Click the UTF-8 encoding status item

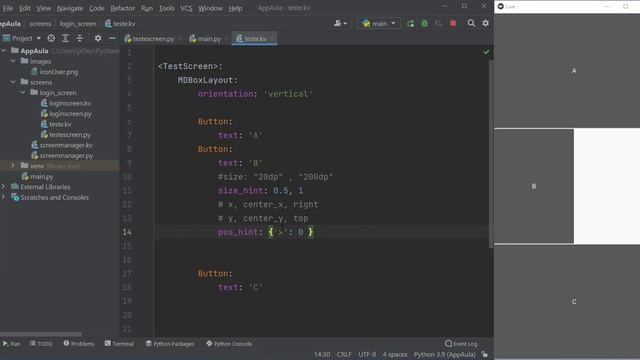click(x=367, y=354)
